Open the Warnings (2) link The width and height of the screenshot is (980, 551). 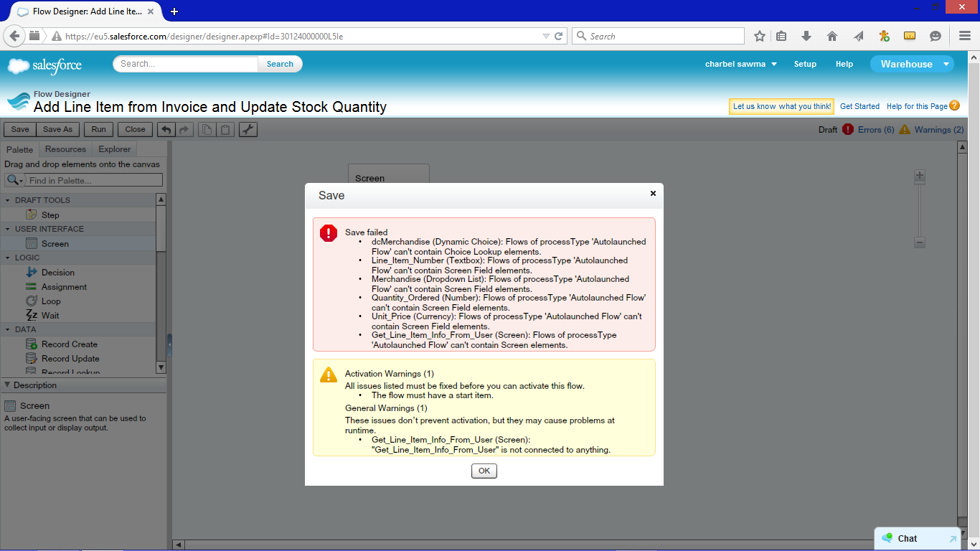coord(939,130)
